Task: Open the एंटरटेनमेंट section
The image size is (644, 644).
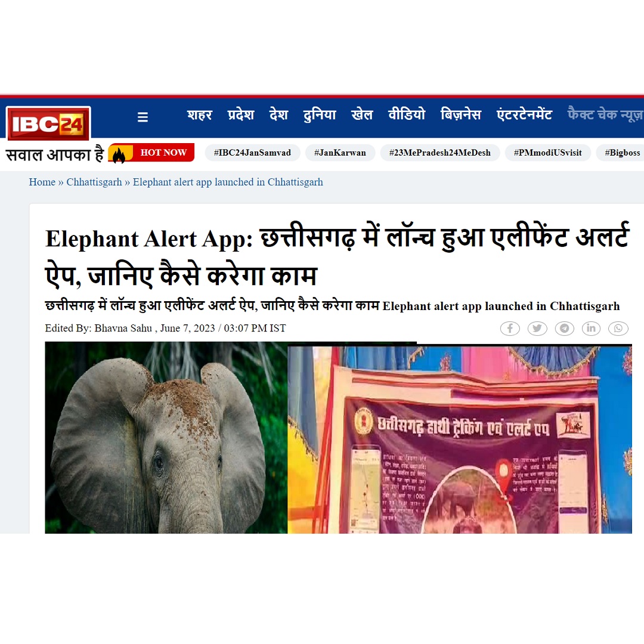Action: [x=524, y=114]
